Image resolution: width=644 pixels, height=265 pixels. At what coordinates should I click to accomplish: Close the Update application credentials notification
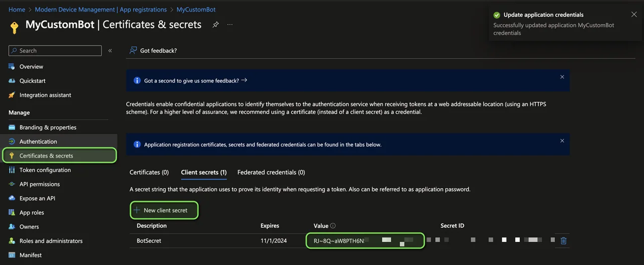634,15
